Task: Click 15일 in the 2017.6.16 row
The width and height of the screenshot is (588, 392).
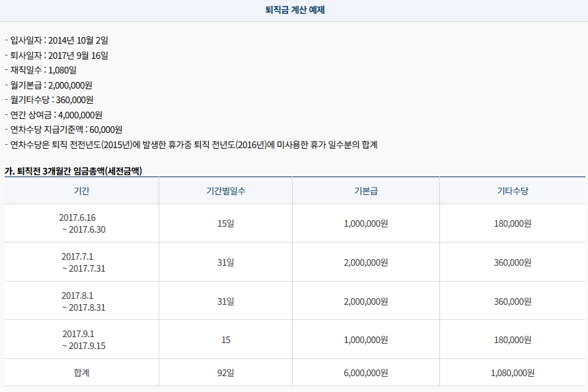Action: coord(225,223)
